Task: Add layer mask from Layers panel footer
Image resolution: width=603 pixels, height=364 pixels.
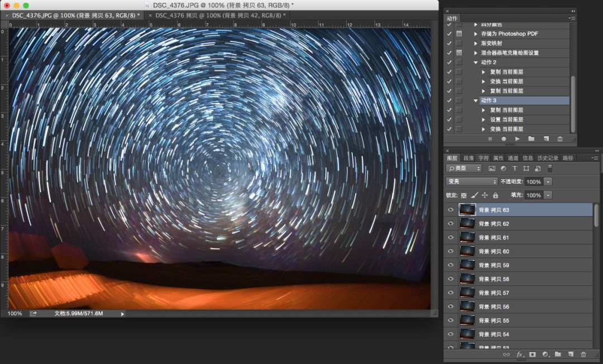Action: [532, 354]
